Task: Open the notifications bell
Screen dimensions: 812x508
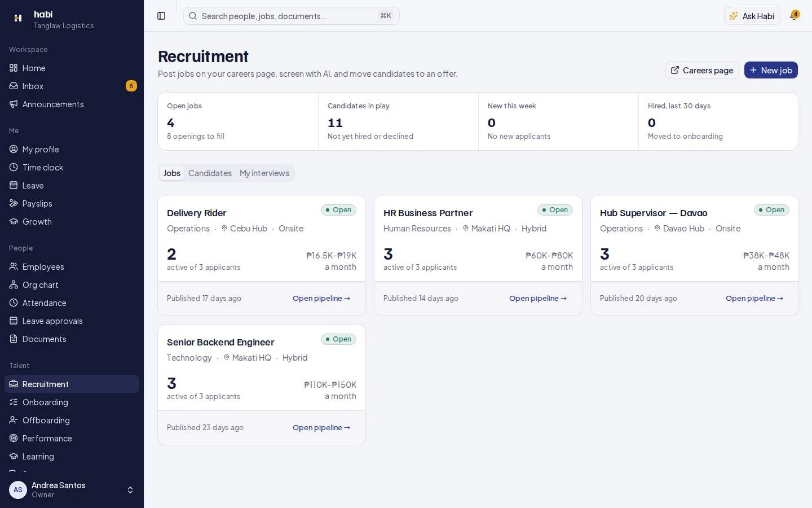Action: pyautogui.click(x=794, y=16)
